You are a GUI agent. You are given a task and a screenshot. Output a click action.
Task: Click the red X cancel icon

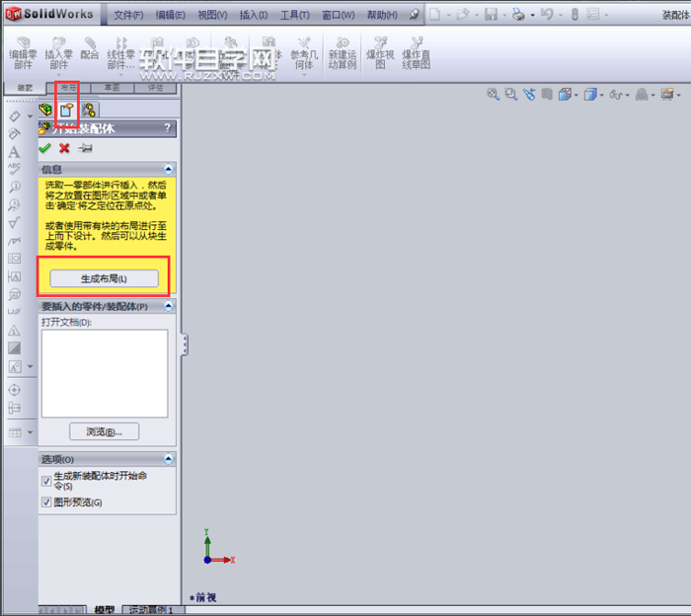coord(64,148)
